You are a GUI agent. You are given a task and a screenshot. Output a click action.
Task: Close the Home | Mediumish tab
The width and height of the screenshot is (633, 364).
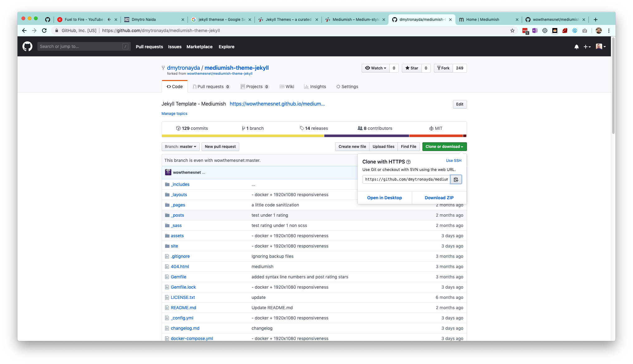point(517,19)
